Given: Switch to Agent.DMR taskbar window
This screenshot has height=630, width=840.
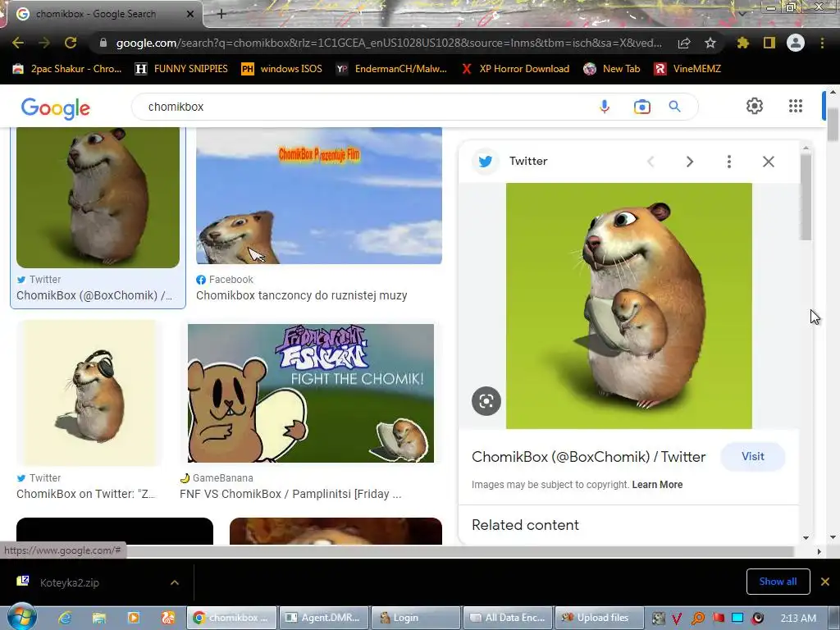Looking at the screenshot, I should 325,618.
